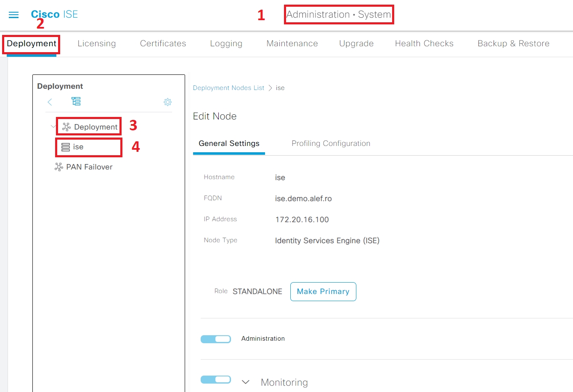Collapse the Deployment tree node chevron
The height and width of the screenshot is (392, 573).
(53, 126)
